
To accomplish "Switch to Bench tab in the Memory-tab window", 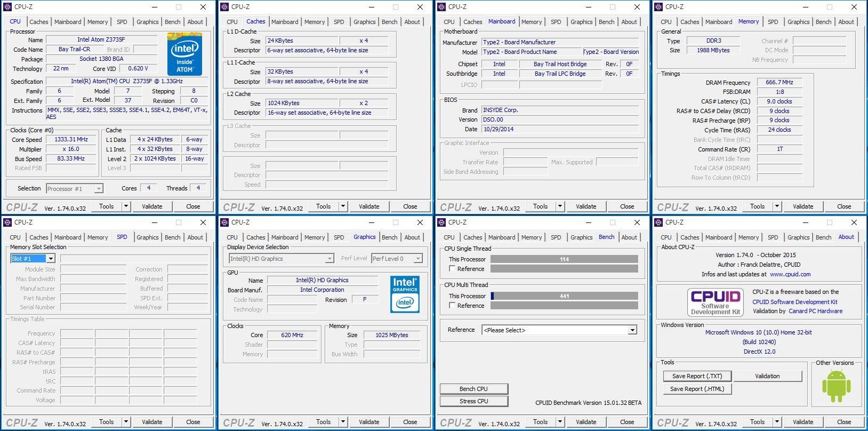I will coord(823,22).
